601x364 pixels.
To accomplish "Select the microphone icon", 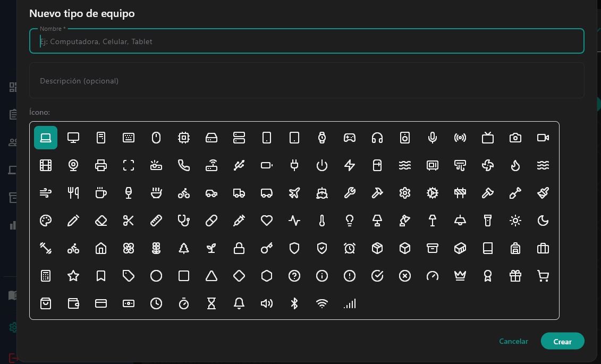I will (433, 138).
